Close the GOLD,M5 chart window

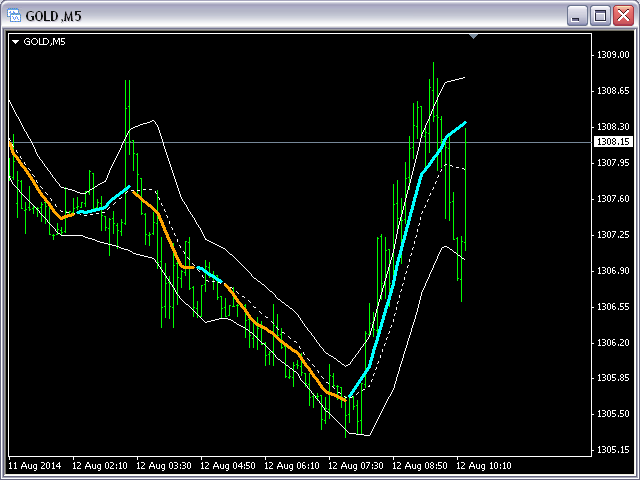[624, 16]
